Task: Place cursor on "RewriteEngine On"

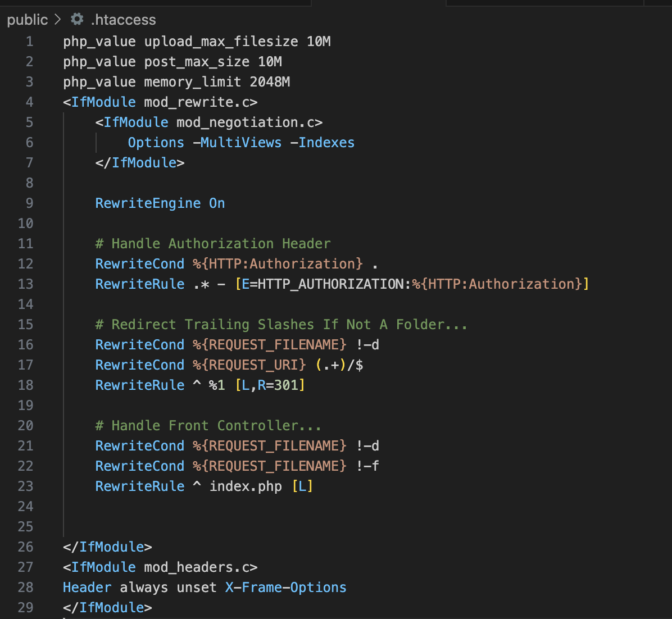Action: [x=159, y=203]
